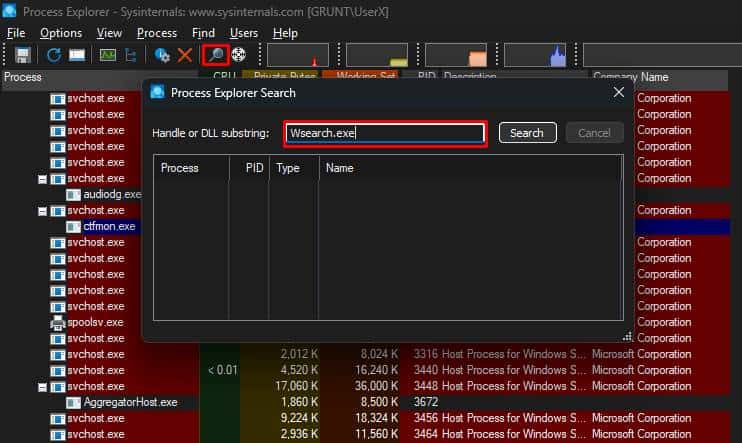Click the PID value 3316
The image size is (742, 443).
426,354
